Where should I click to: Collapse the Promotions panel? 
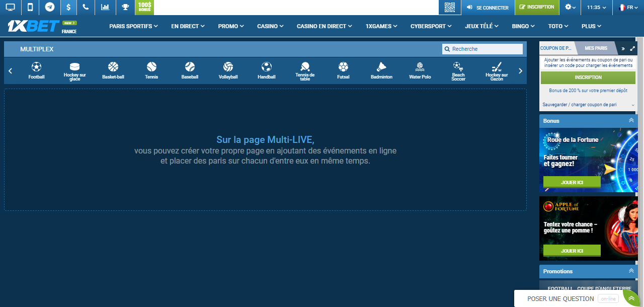point(631,271)
